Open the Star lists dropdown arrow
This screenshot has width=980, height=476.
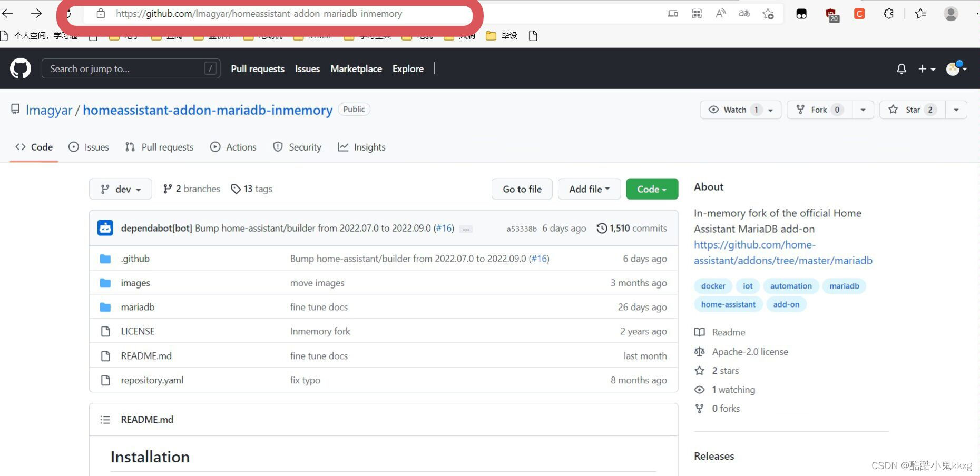pos(956,110)
